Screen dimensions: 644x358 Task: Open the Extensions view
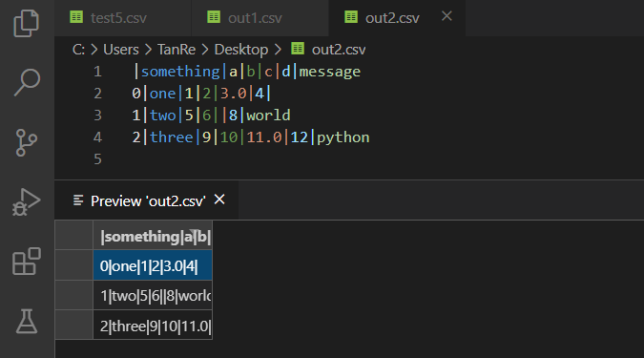click(x=27, y=261)
